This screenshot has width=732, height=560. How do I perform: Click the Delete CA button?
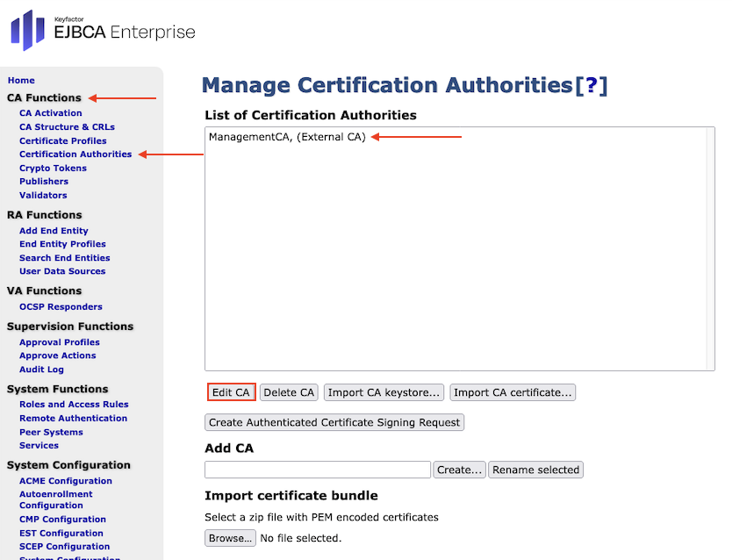tap(289, 392)
